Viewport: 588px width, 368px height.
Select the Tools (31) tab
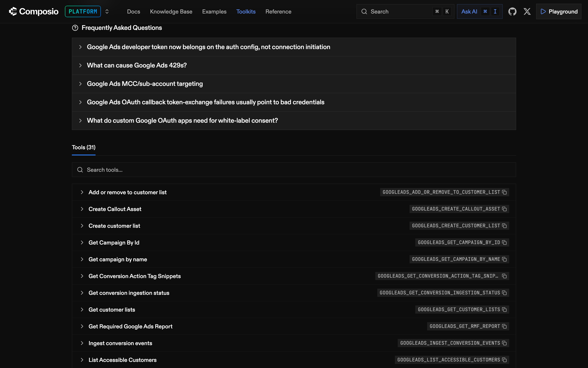pos(84,147)
